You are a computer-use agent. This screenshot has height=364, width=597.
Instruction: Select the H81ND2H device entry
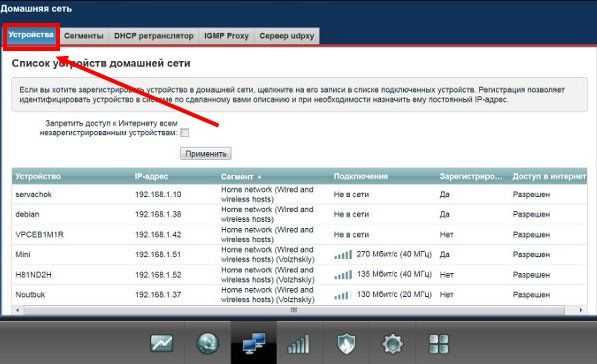pyautogui.click(x=33, y=275)
